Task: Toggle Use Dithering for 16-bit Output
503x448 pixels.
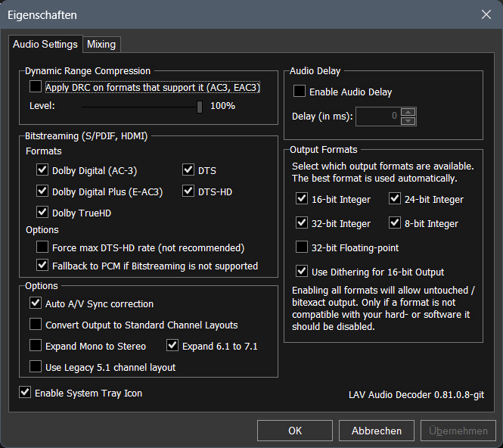Action: point(302,271)
